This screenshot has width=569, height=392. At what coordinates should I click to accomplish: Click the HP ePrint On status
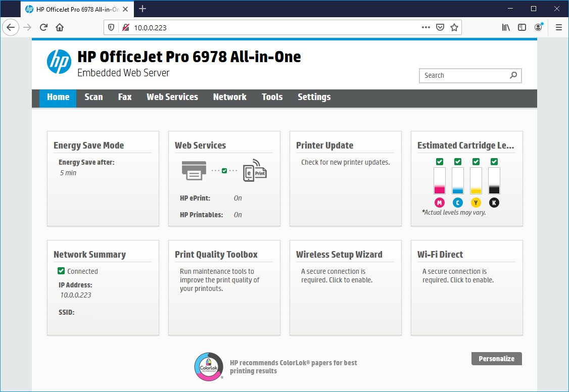click(238, 198)
